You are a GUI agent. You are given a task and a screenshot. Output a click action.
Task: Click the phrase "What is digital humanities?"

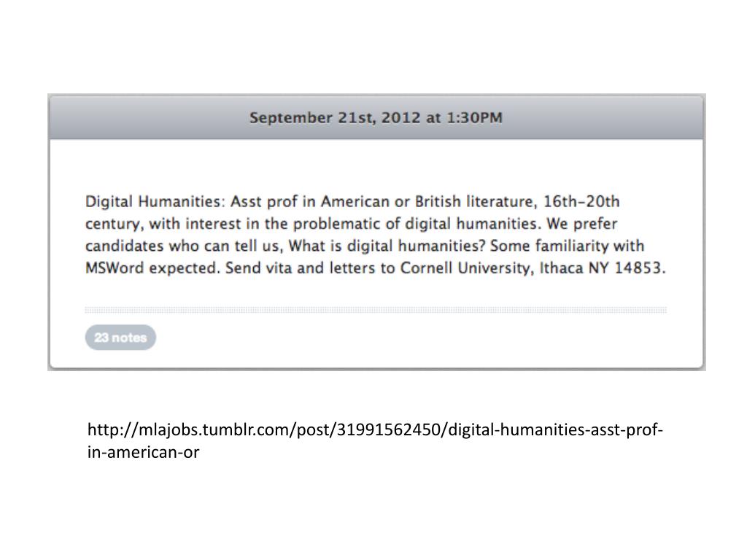[387, 246]
